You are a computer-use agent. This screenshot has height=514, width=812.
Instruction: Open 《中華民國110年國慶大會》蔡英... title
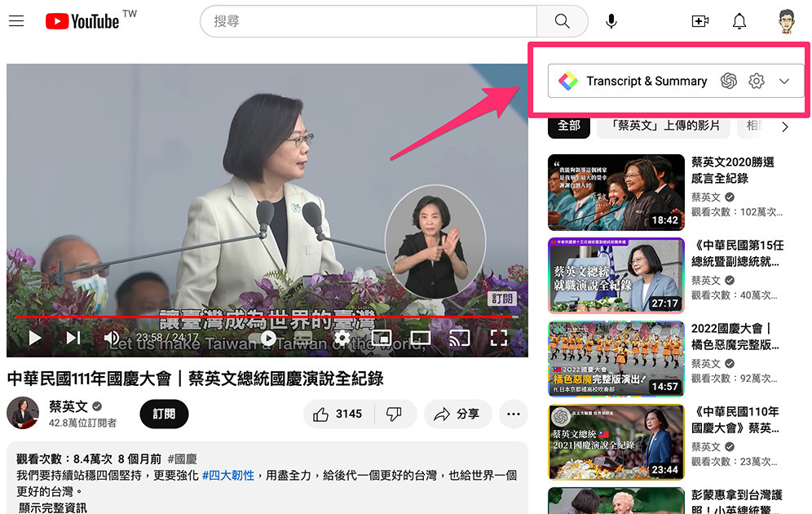pyautogui.click(x=735, y=419)
